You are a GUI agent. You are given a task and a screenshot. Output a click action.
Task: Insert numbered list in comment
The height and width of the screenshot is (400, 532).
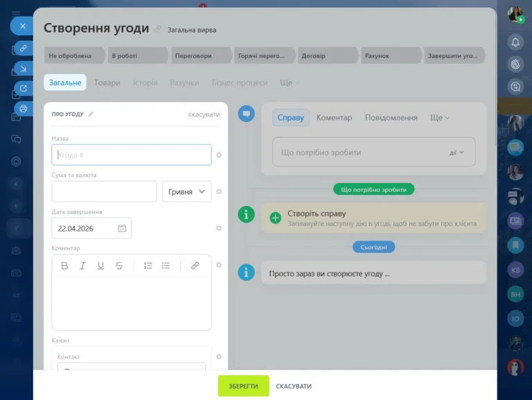coord(148,266)
